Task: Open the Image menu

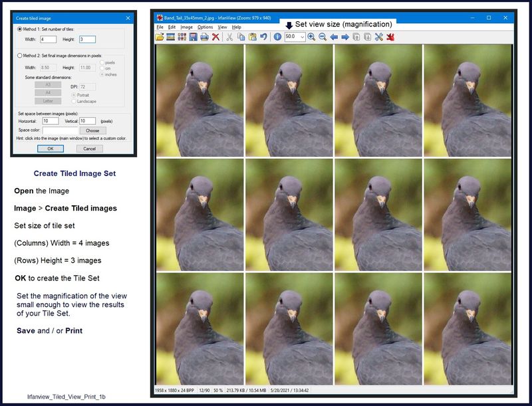Action: (x=186, y=27)
